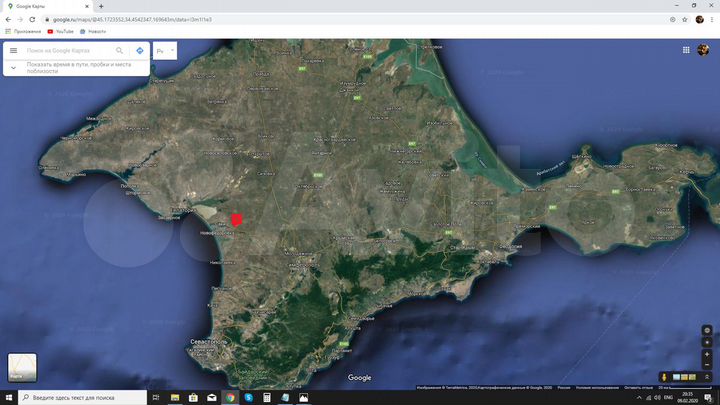Drop the Pegman Street View icon
720x405 pixels.
(664, 377)
